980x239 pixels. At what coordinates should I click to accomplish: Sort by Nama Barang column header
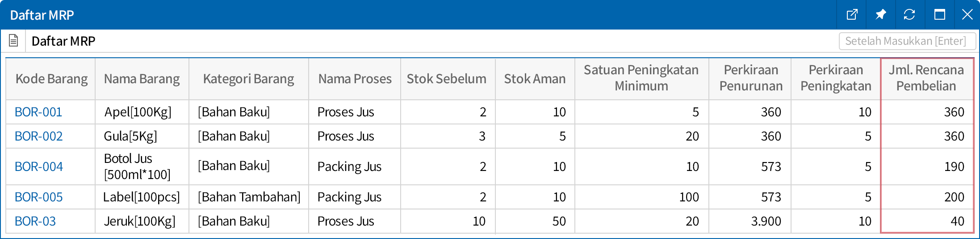pyautogui.click(x=142, y=79)
